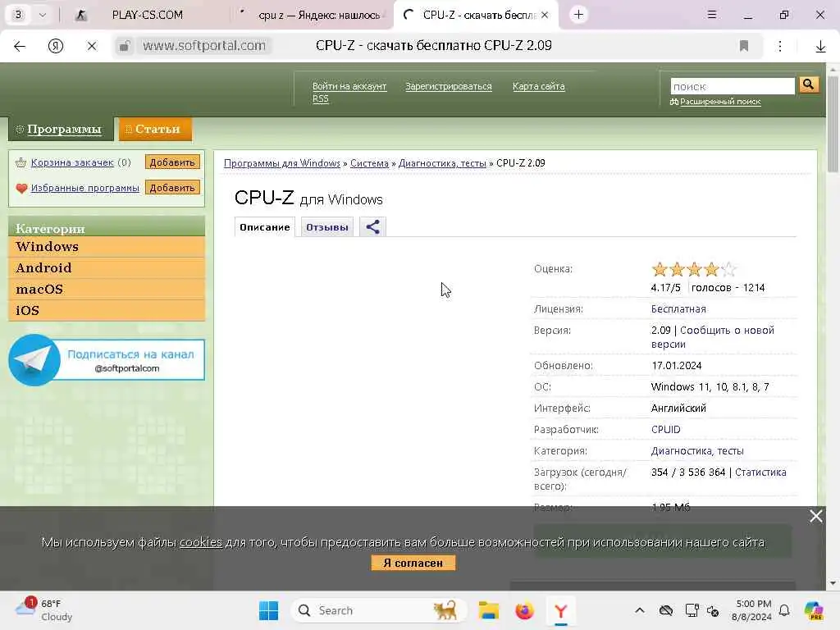Viewport: 840px width, 630px height.
Task: Click the orange search magnifier button
Action: pyautogui.click(x=809, y=84)
